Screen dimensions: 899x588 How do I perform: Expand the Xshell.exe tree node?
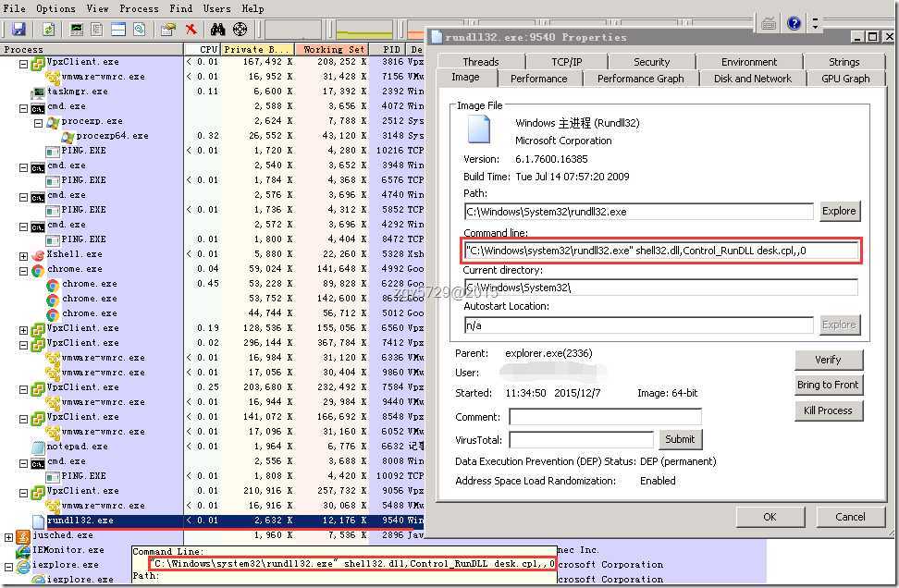pos(23,256)
